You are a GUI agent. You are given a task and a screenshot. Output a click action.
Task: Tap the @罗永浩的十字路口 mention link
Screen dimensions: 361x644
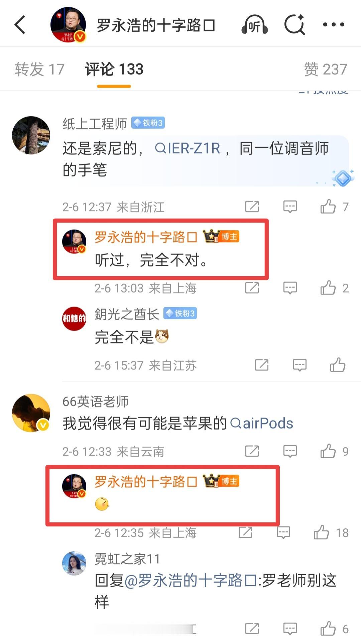coord(191,581)
